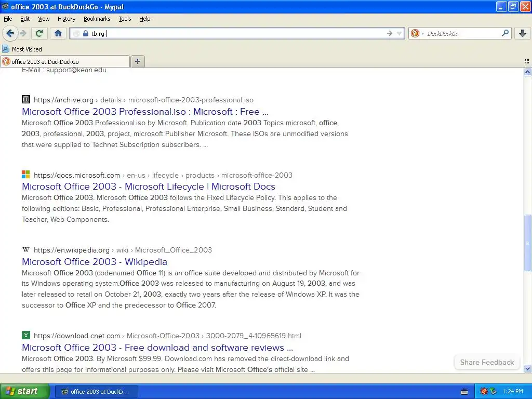Open Microsoft Office 2003 - Wikipedia result
The image size is (532, 399).
pos(95,262)
